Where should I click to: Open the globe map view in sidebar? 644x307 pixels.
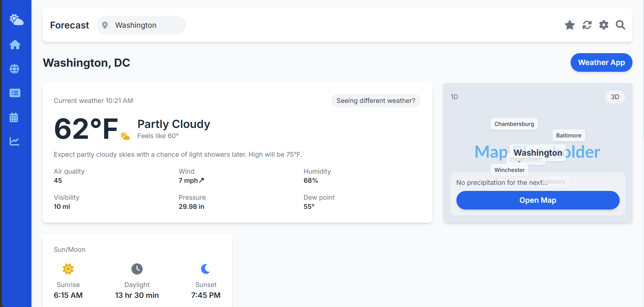(15, 69)
